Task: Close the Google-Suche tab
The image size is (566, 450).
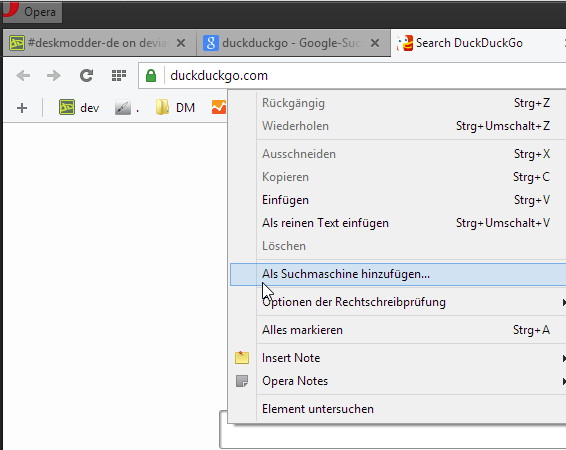Action: click(375, 43)
